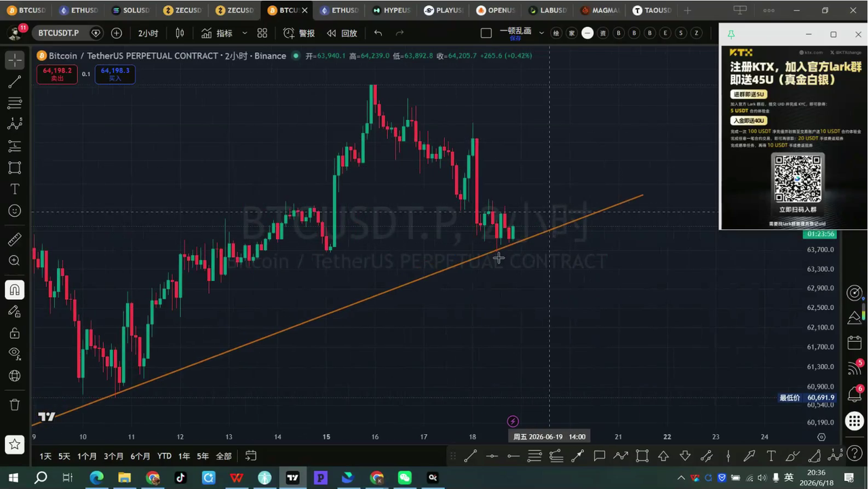Open the favorites star toolbar button
868x489 pixels.
[14, 445]
